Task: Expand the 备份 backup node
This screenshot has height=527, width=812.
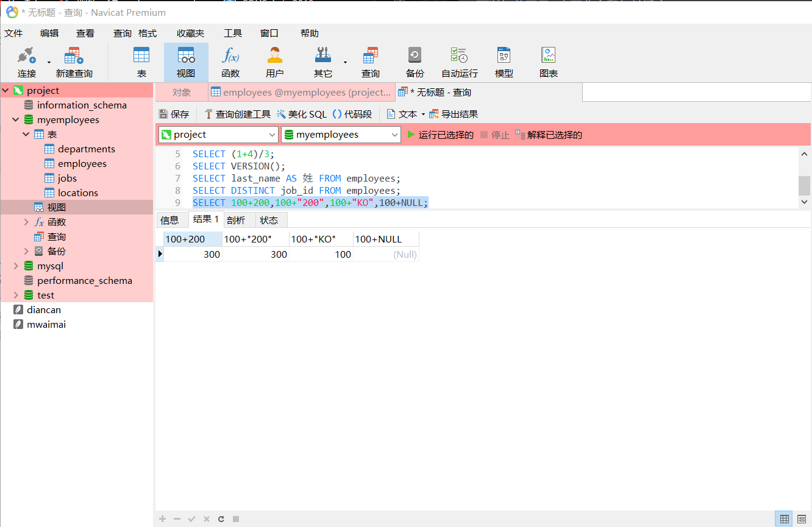Action: click(26, 251)
